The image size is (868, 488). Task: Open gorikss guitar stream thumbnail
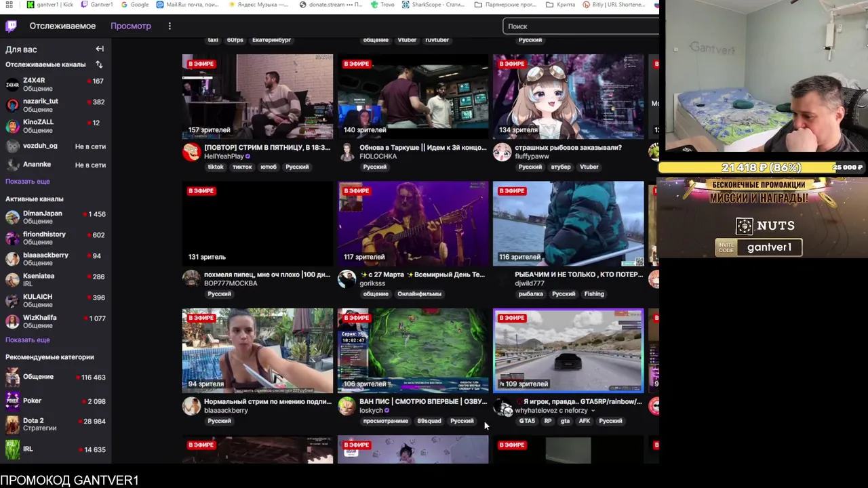(413, 224)
